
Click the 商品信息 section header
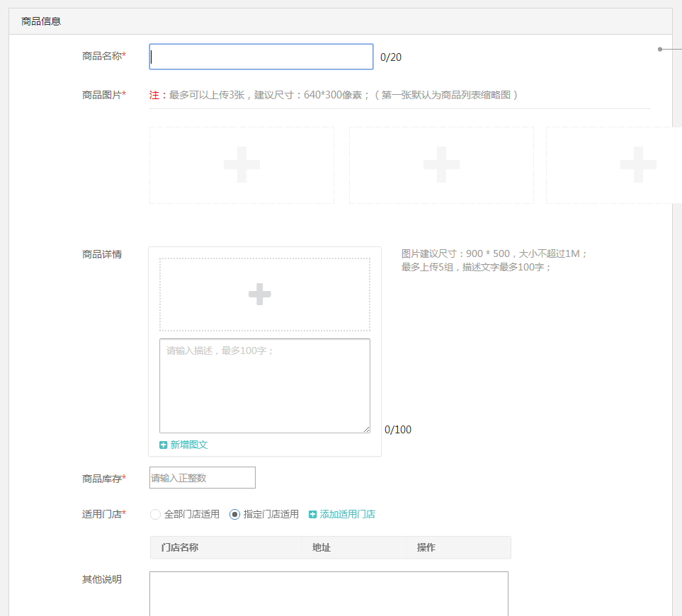pos(41,21)
